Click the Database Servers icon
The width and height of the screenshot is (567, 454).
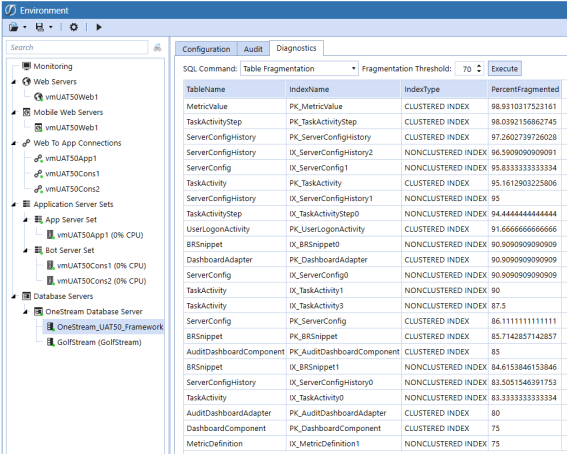[26, 296]
